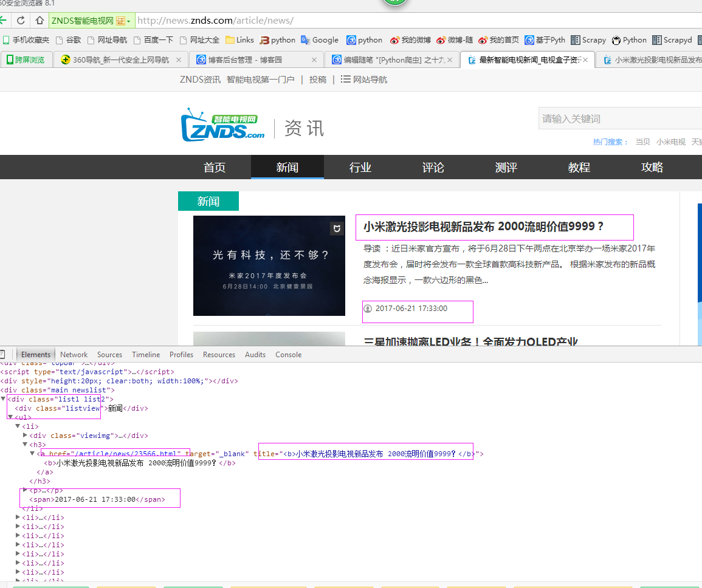Open the 评论 nav item
The image size is (702, 588).
433,168
